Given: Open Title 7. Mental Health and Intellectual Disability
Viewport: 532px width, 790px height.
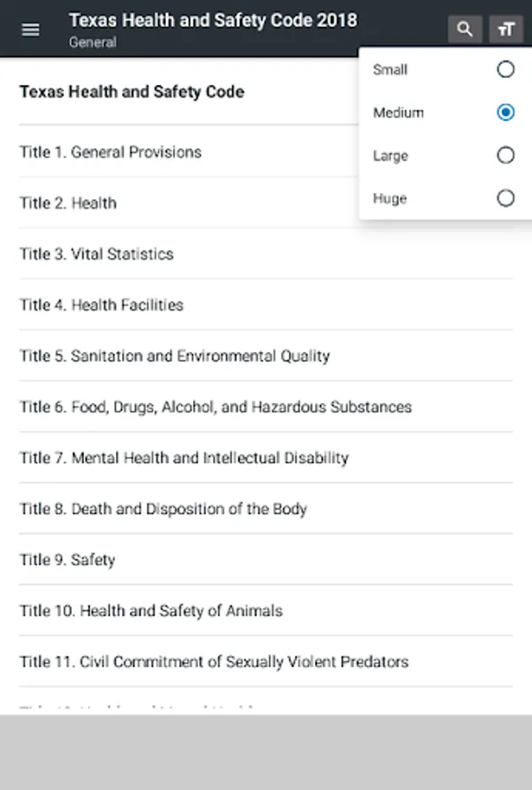Looking at the screenshot, I should click(184, 457).
